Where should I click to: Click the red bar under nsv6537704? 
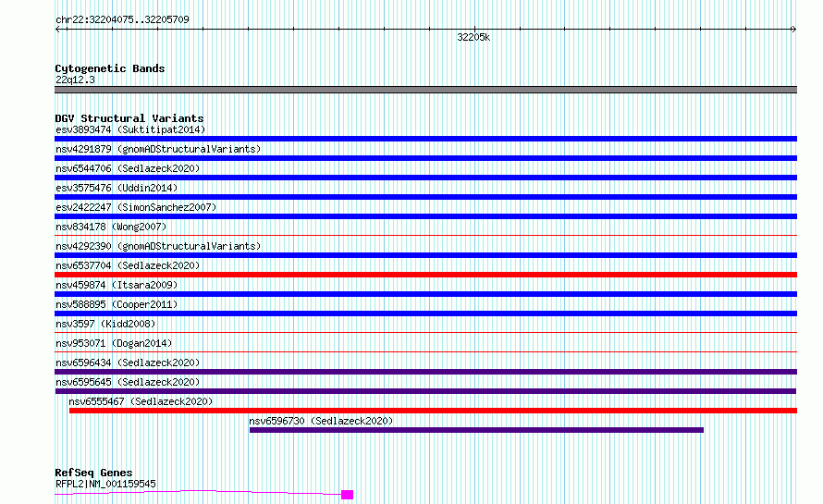pyautogui.click(x=425, y=275)
